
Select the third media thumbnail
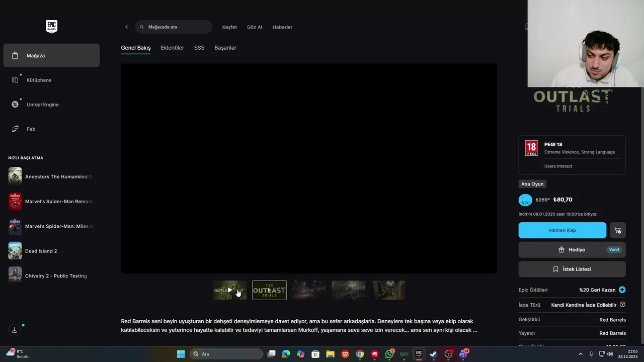click(x=309, y=290)
